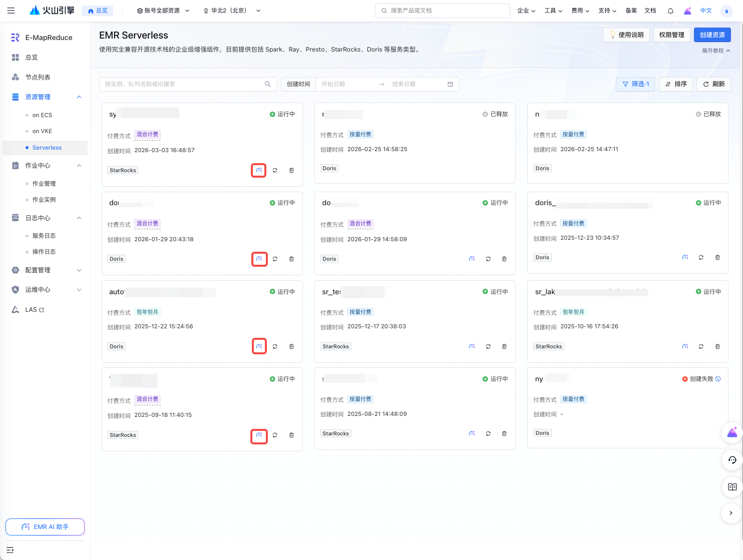This screenshot has height=560, width=743.
Task: Click the info icon next to 创建失败
Action: coord(718,379)
